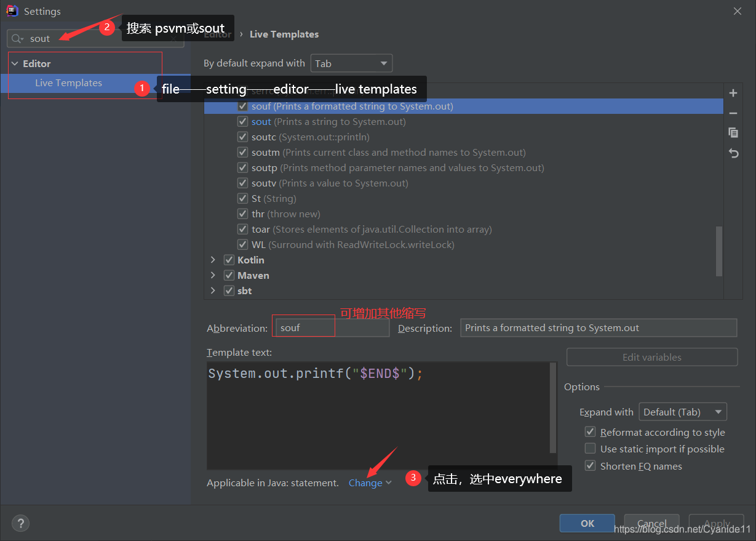This screenshot has width=756, height=541.
Task: Click the OK button
Action: coord(587,523)
